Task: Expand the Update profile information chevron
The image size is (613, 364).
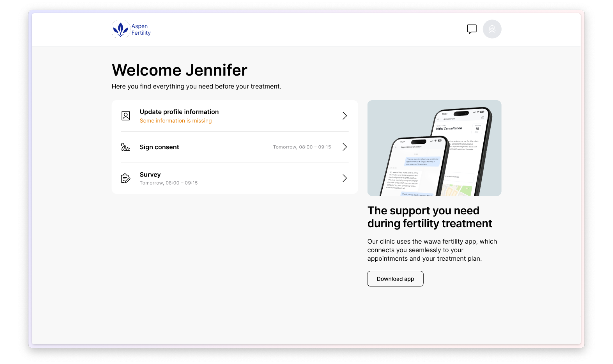Action: point(345,116)
